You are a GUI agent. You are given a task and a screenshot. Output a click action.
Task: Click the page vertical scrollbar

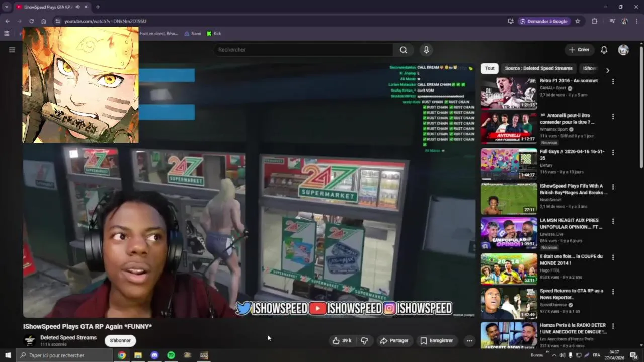[641, 108]
